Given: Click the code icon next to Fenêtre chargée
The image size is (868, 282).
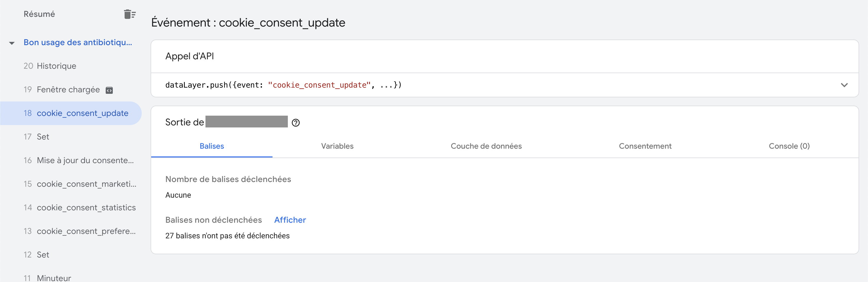Looking at the screenshot, I should tap(109, 90).
